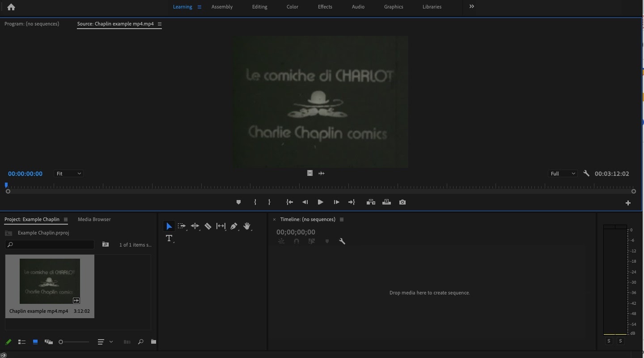Screen dimensions: 644x358
Task: Create new search bin from query
Action: point(106,244)
